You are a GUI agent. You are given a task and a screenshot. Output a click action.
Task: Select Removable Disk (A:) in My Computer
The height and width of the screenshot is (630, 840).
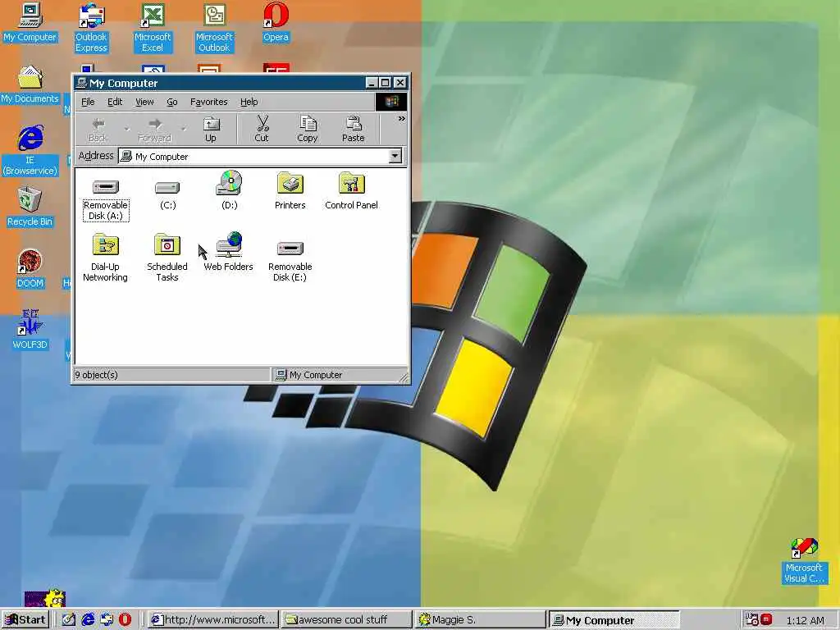pos(106,200)
